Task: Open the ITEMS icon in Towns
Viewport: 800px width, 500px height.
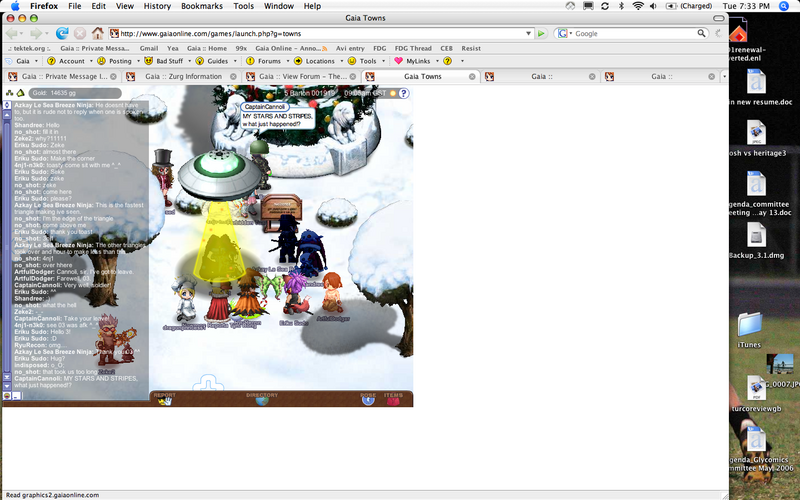Action: point(393,401)
